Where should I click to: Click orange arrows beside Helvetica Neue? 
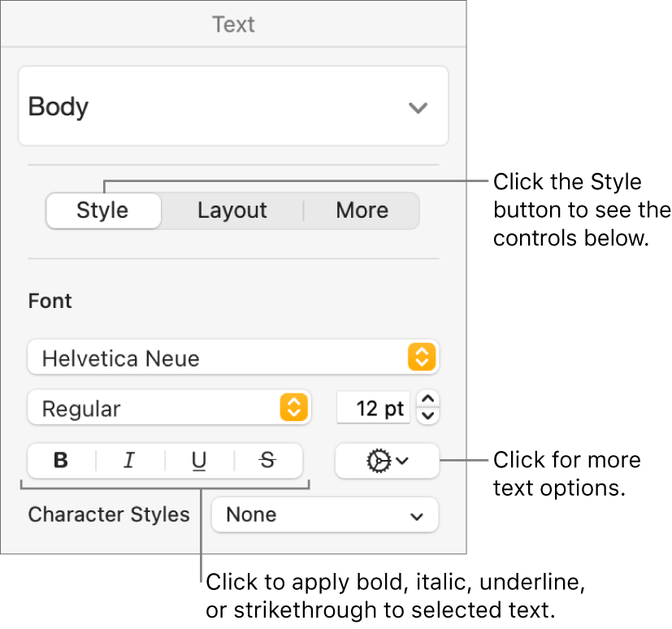(x=422, y=358)
